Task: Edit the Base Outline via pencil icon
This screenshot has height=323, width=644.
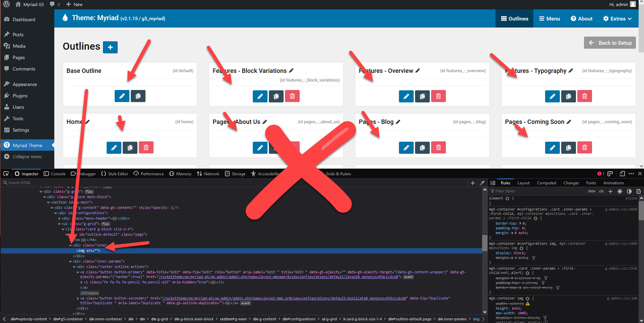Action: pos(122,96)
